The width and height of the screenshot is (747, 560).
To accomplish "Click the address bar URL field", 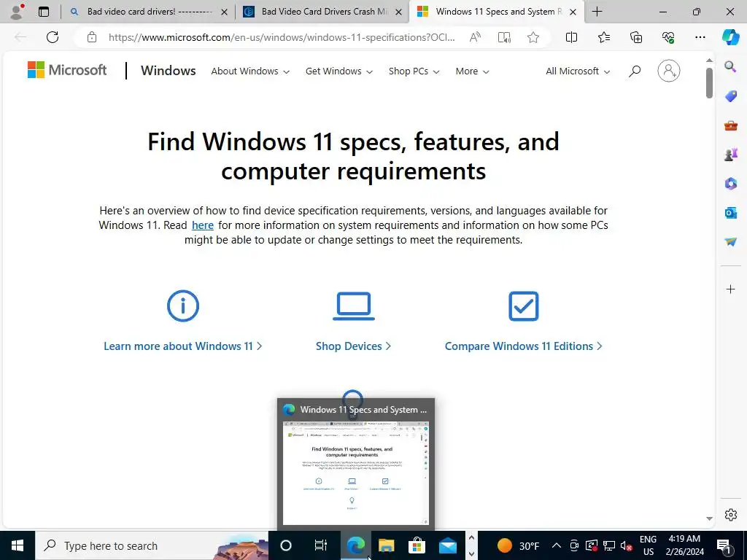I will point(281,37).
